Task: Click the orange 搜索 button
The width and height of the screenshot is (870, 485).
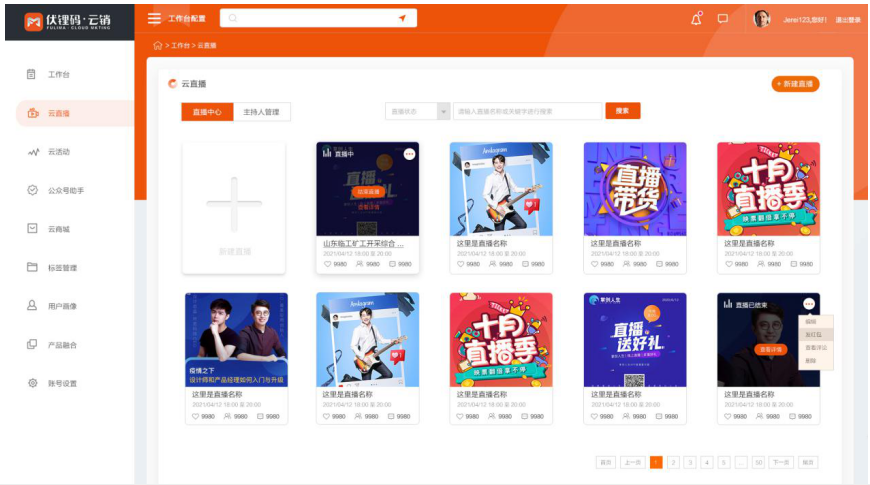Action: tap(622, 111)
